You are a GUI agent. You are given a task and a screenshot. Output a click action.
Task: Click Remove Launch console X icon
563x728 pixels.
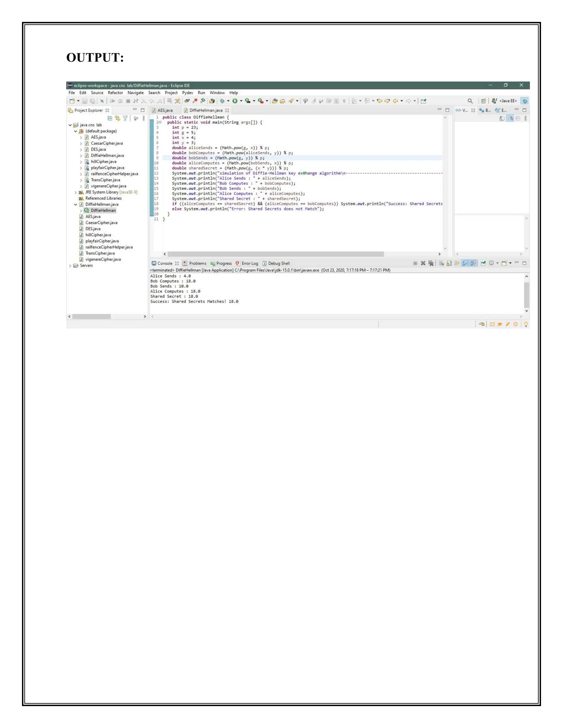[x=423, y=263]
